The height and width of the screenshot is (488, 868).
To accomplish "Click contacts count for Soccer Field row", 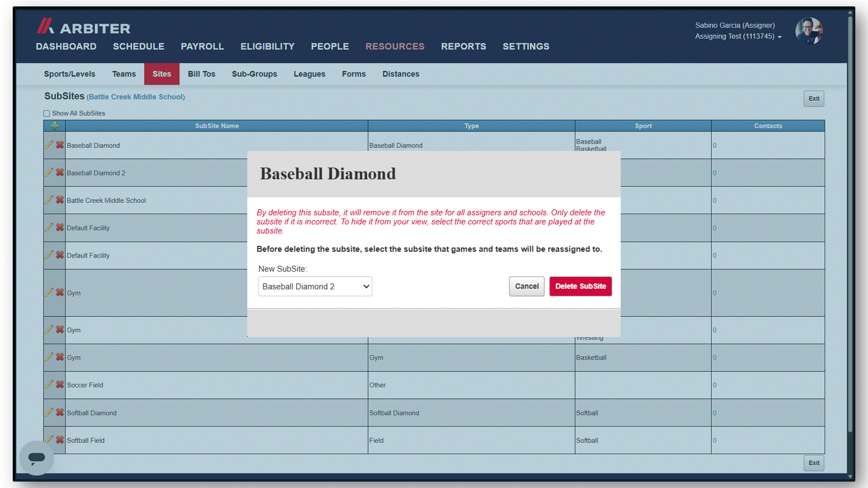I will [x=715, y=385].
